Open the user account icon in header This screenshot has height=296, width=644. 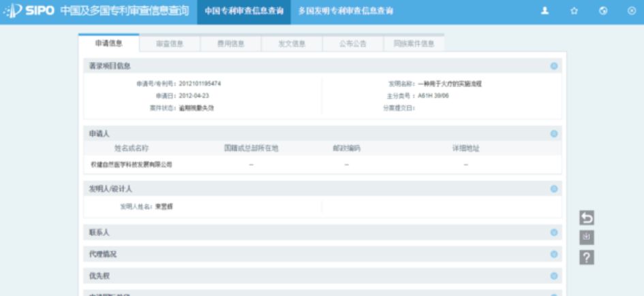[x=545, y=11]
